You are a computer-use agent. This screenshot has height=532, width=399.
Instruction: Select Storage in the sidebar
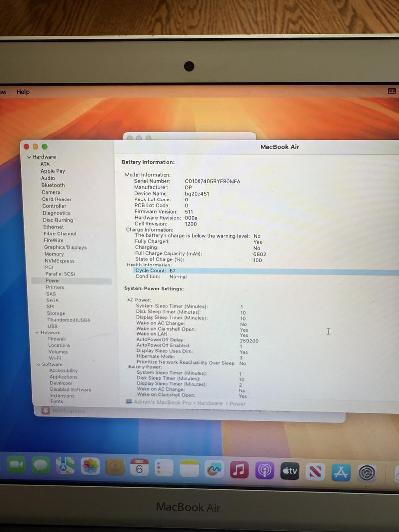56,313
